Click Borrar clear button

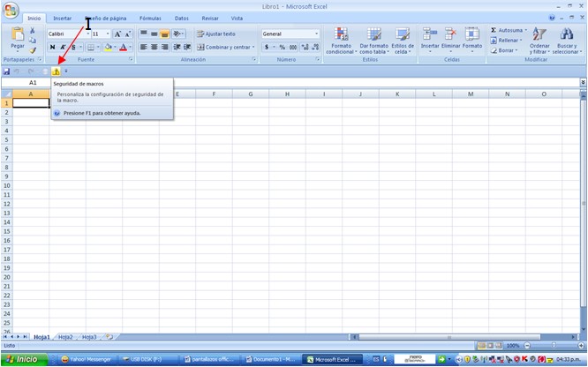[x=504, y=50]
